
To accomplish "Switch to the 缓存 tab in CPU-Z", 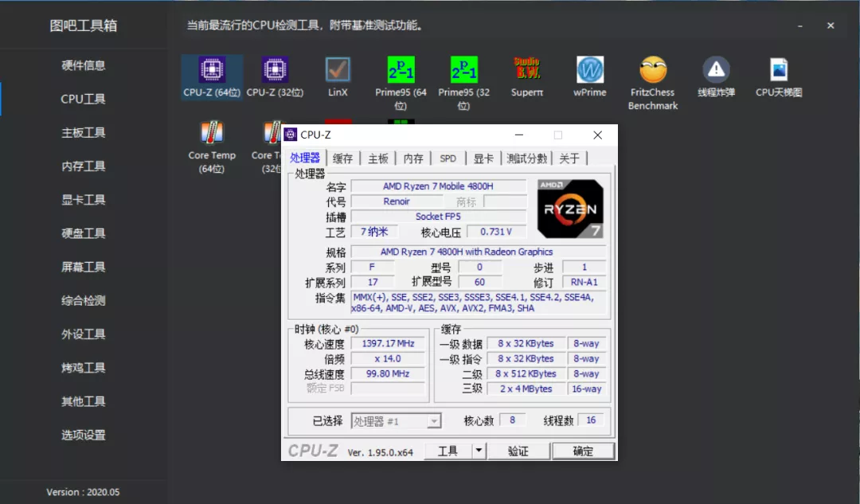I will [x=342, y=158].
